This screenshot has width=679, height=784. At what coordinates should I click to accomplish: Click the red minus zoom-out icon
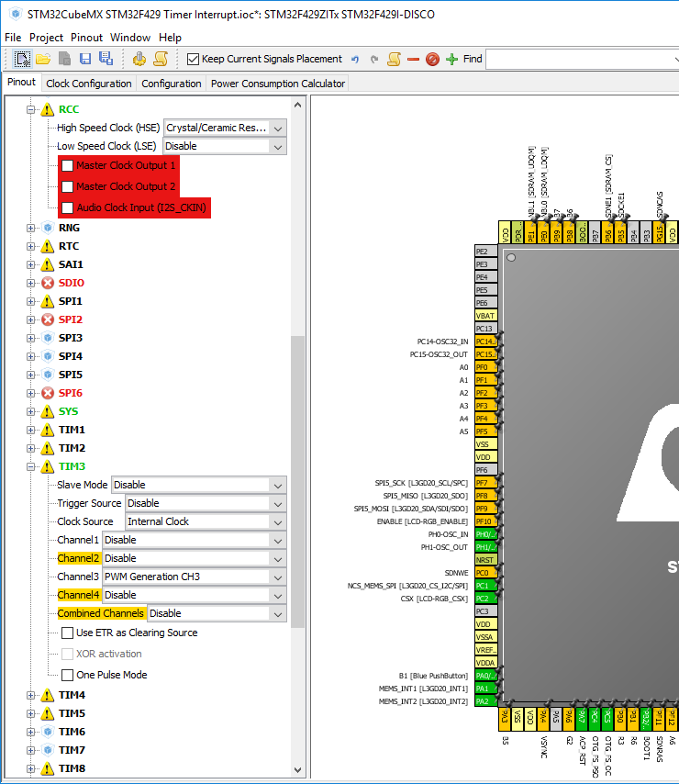pos(413,59)
